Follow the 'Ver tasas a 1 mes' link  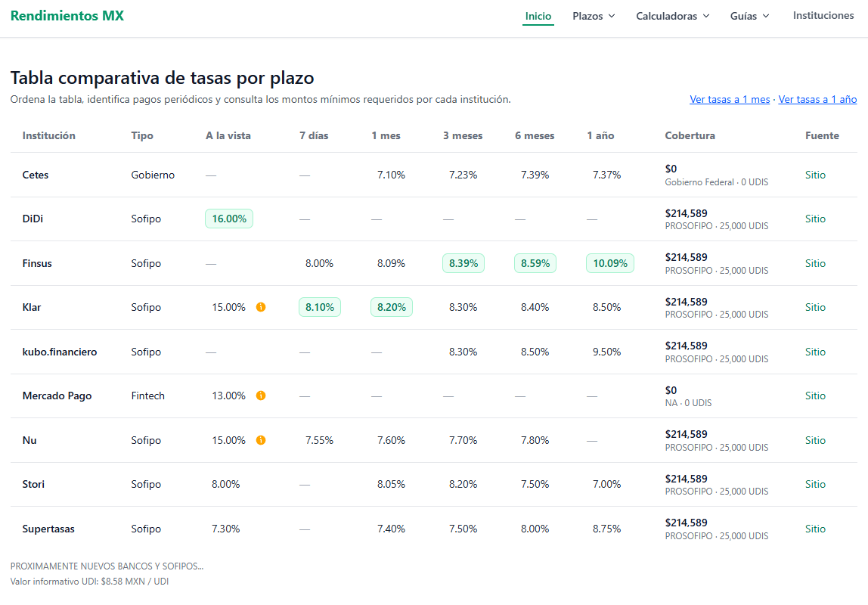coord(730,100)
